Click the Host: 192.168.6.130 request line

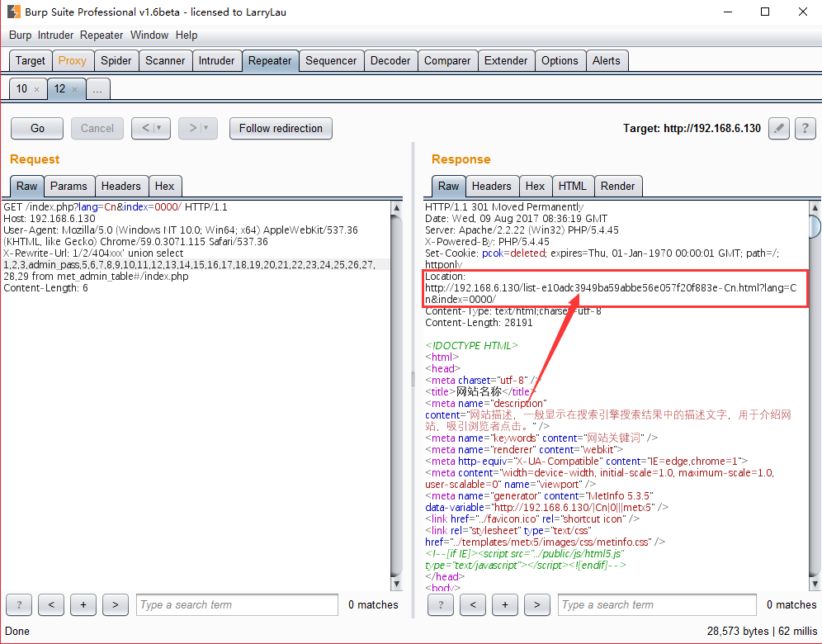tap(50, 219)
